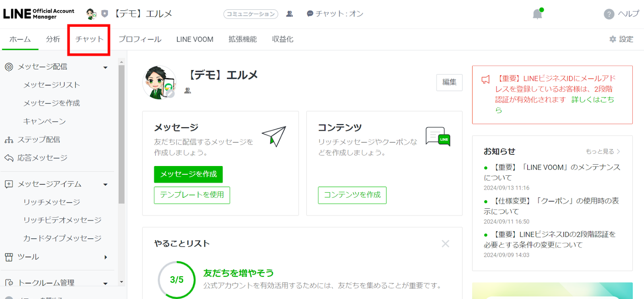
Task: Click the paper airplane message icon
Action: [x=274, y=136]
